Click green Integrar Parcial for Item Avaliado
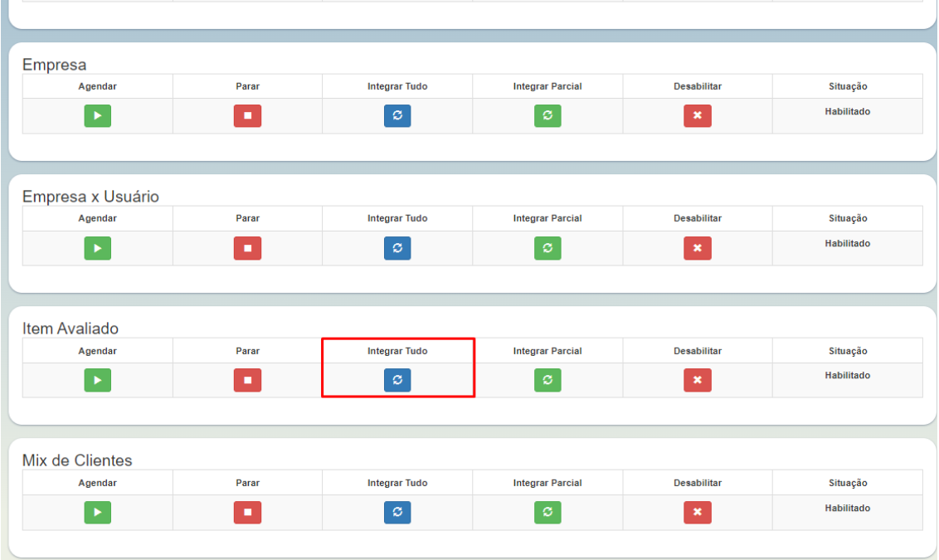The width and height of the screenshot is (939, 560). click(547, 380)
